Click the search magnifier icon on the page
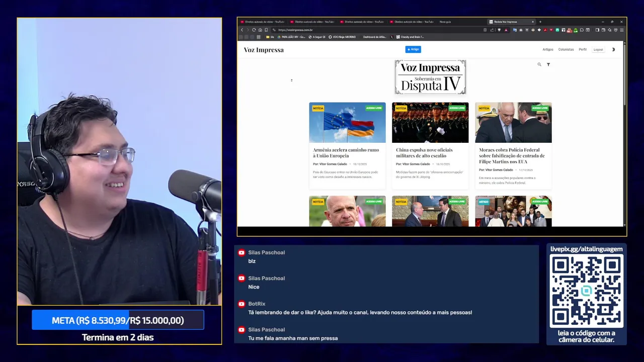 pos(539,64)
